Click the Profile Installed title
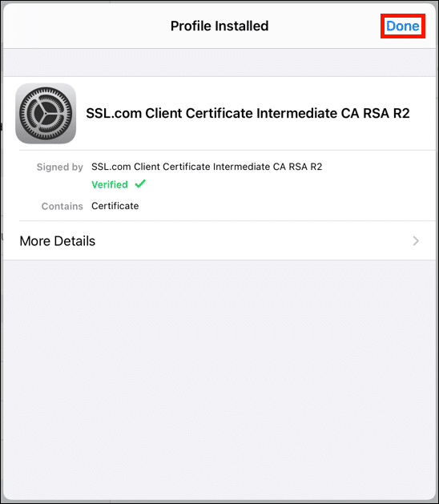439x504 pixels. point(219,26)
